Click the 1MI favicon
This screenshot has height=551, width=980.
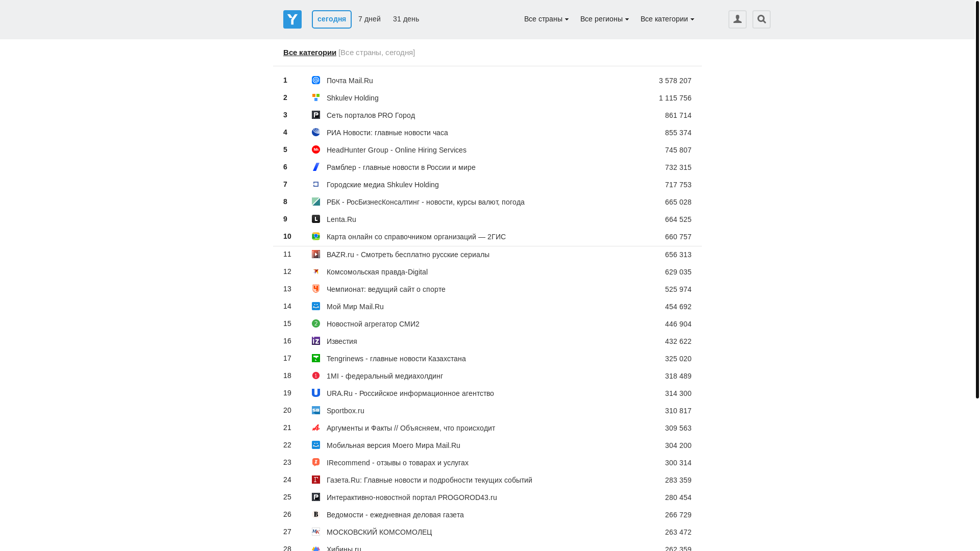pos(316,375)
